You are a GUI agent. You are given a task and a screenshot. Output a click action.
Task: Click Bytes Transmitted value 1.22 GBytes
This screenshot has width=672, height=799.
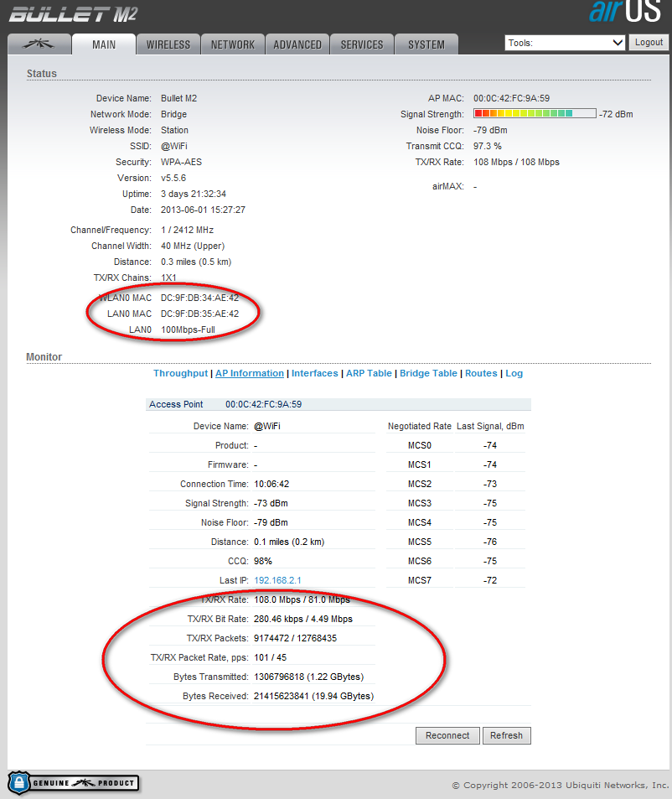click(308, 677)
